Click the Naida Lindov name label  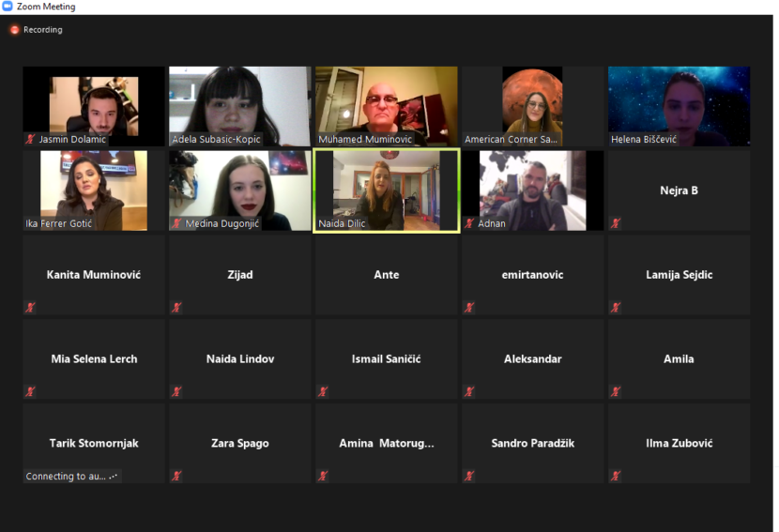(240, 359)
